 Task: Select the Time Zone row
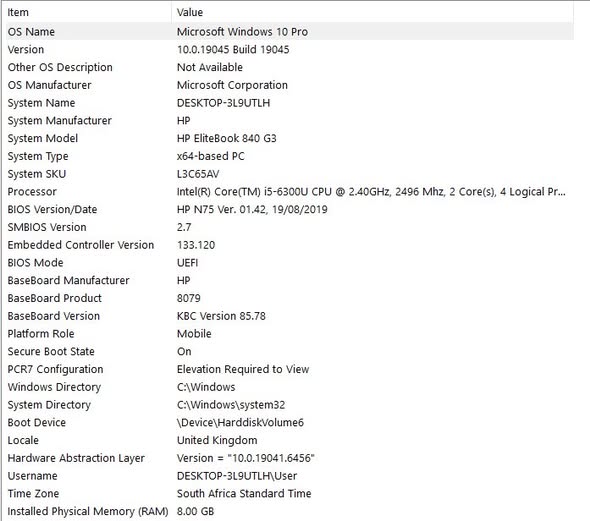[290, 494]
